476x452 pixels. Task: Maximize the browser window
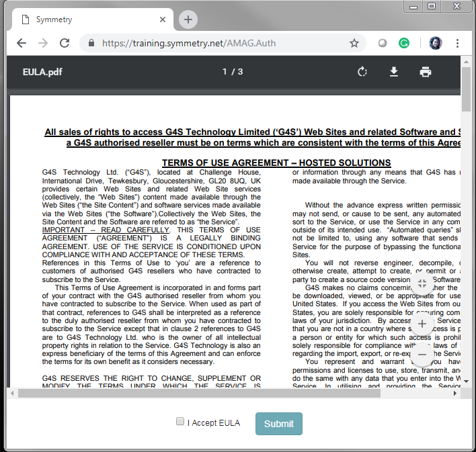(x=432, y=6)
